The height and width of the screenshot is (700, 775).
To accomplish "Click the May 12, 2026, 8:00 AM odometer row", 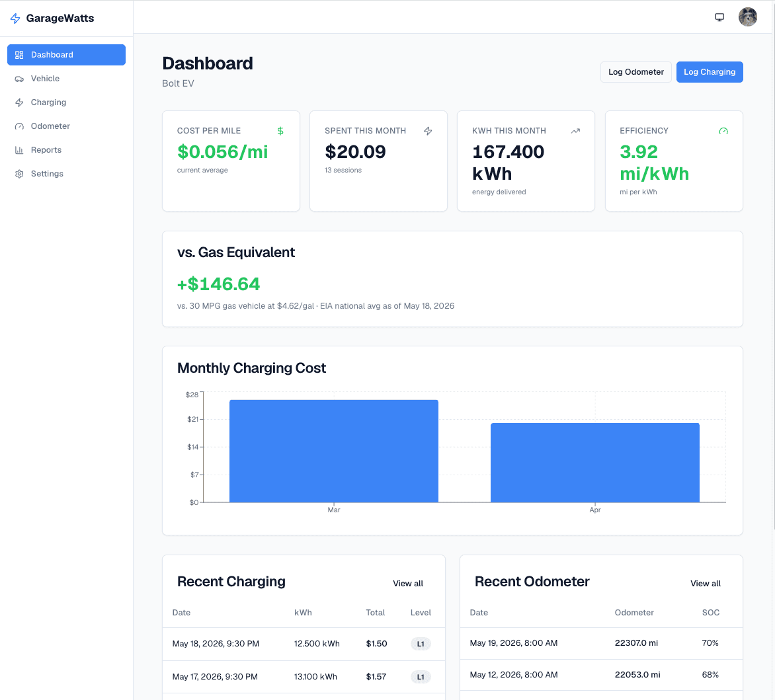I will click(601, 675).
